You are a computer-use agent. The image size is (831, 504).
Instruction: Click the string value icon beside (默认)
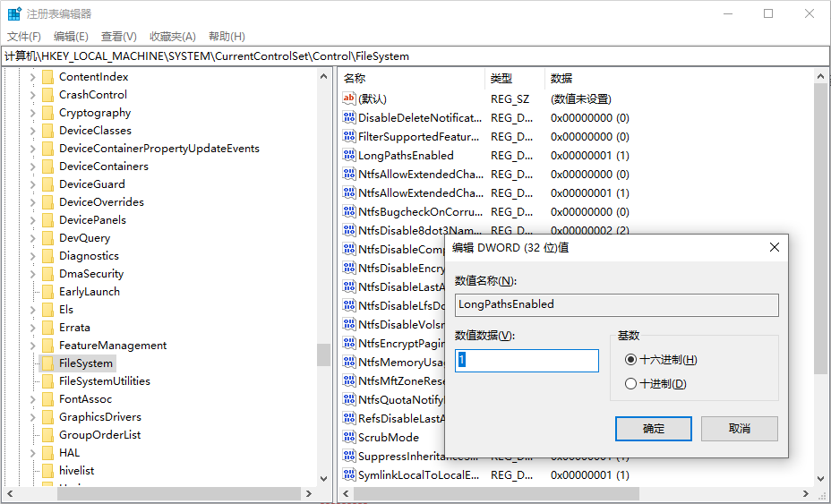pos(349,98)
